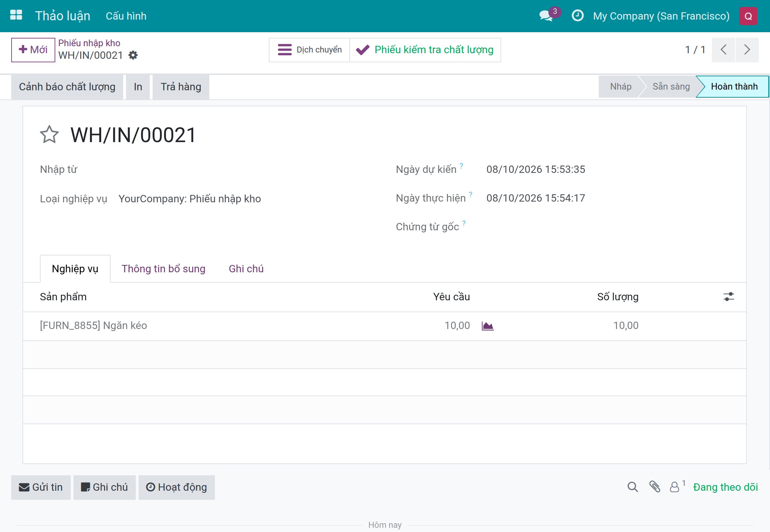Open the optional columns adjust icon
The image size is (770, 532).
(x=729, y=297)
